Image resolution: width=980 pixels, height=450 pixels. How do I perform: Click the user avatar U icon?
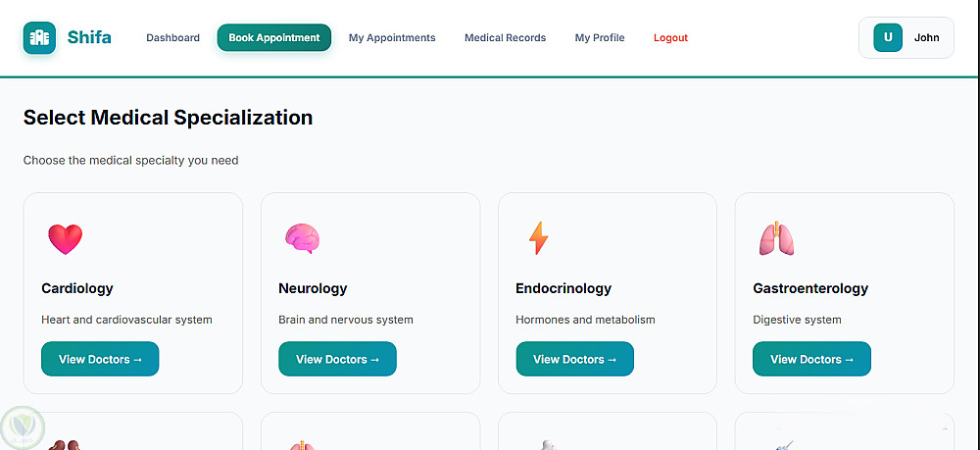pos(888,38)
